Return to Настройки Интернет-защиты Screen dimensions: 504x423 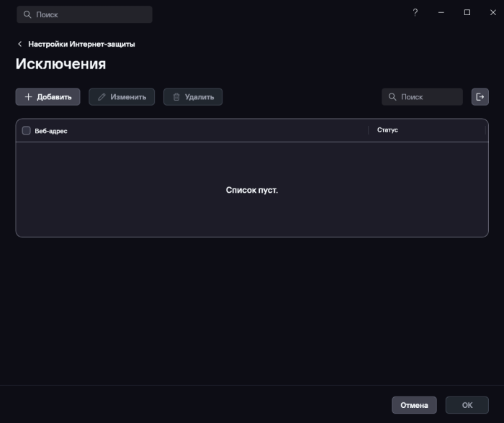81,44
